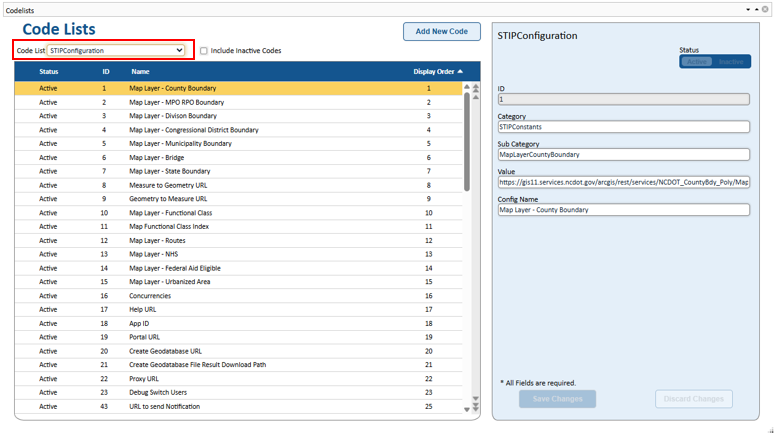Select the Create Geodatabase URL row
Viewport: 774px width, 434px height.
click(238, 351)
